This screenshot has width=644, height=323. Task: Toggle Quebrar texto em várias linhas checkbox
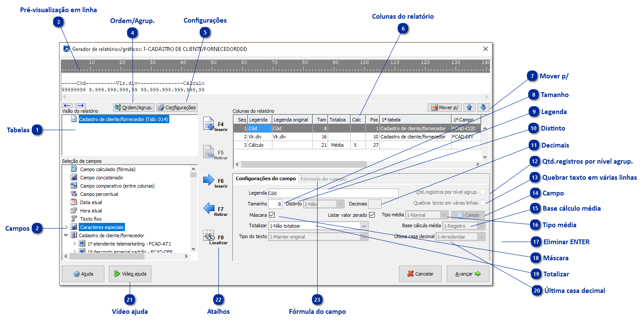(x=483, y=203)
